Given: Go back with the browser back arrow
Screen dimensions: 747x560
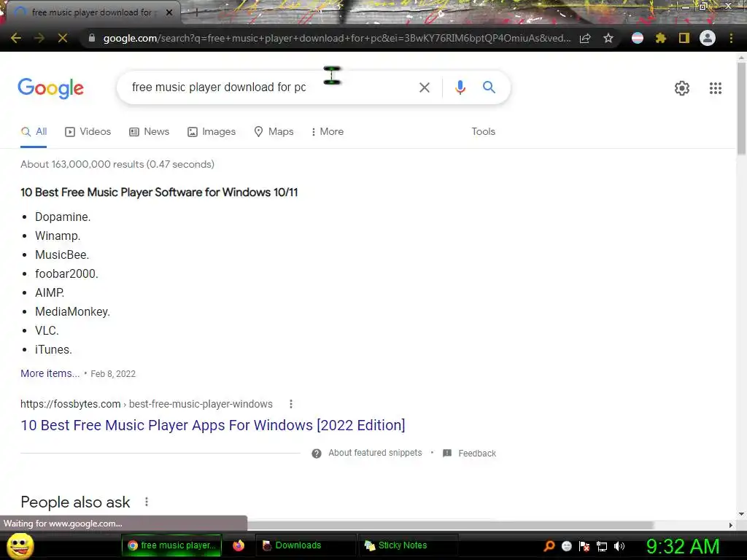Looking at the screenshot, I should (x=16, y=38).
